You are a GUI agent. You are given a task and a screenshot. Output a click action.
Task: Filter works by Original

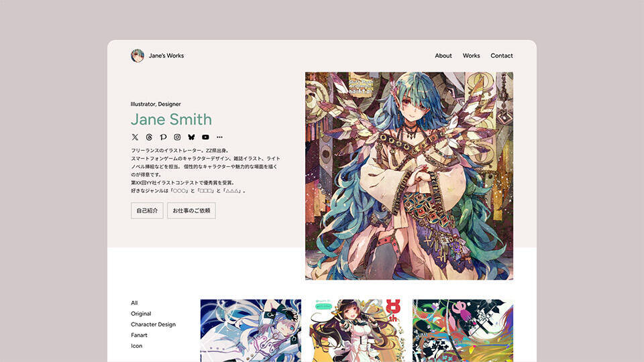pos(141,314)
